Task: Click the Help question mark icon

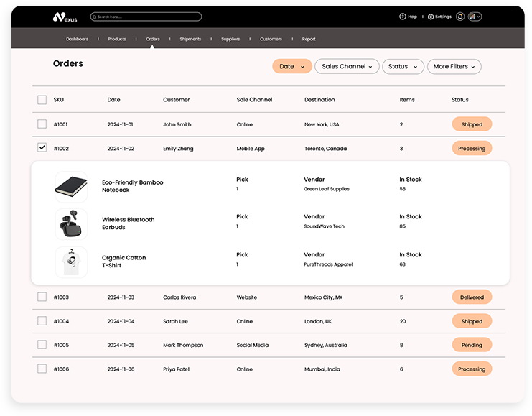Action: (x=403, y=17)
